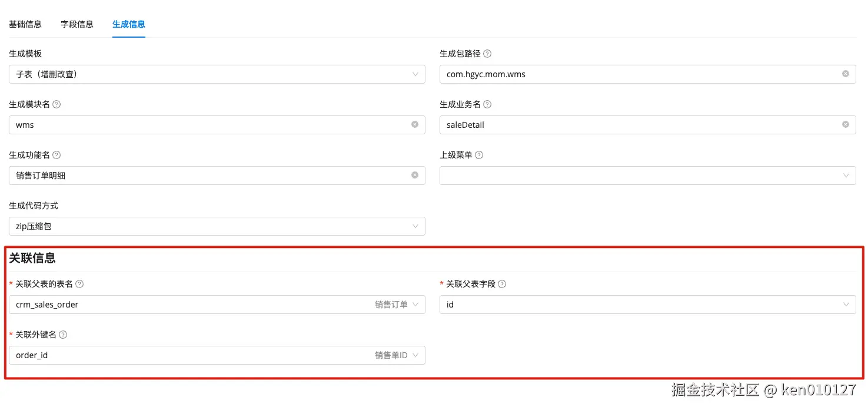Open the order_id foreign key dropdown
868x410 pixels.
click(x=217, y=355)
